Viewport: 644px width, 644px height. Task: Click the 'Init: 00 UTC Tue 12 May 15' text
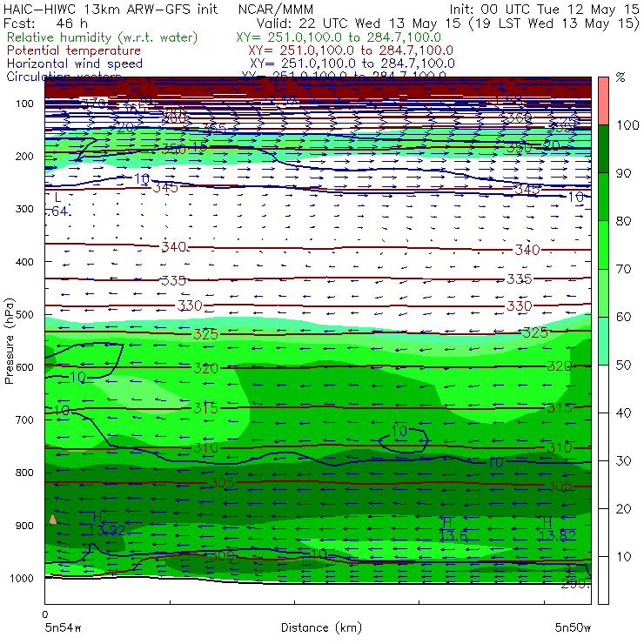click(544, 9)
